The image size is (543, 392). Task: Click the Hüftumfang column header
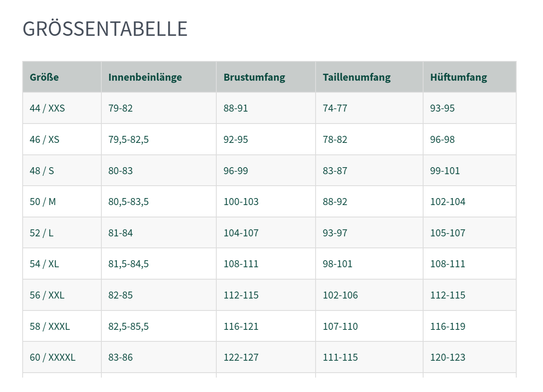point(458,77)
